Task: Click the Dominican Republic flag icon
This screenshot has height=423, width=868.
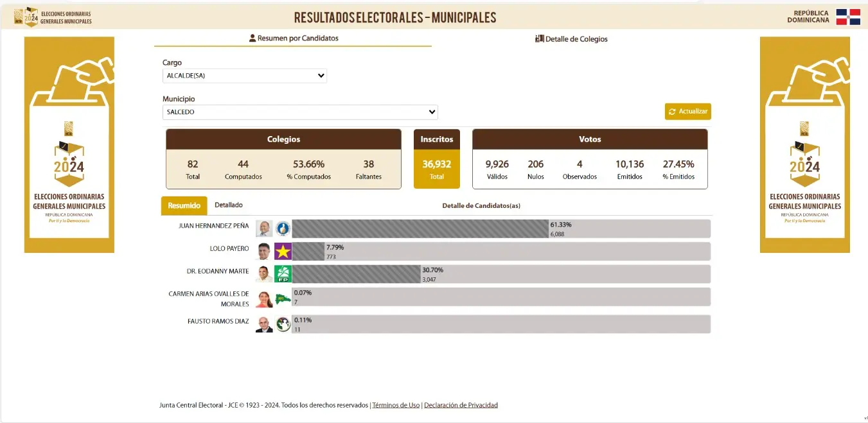Action: click(x=848, y=17)
